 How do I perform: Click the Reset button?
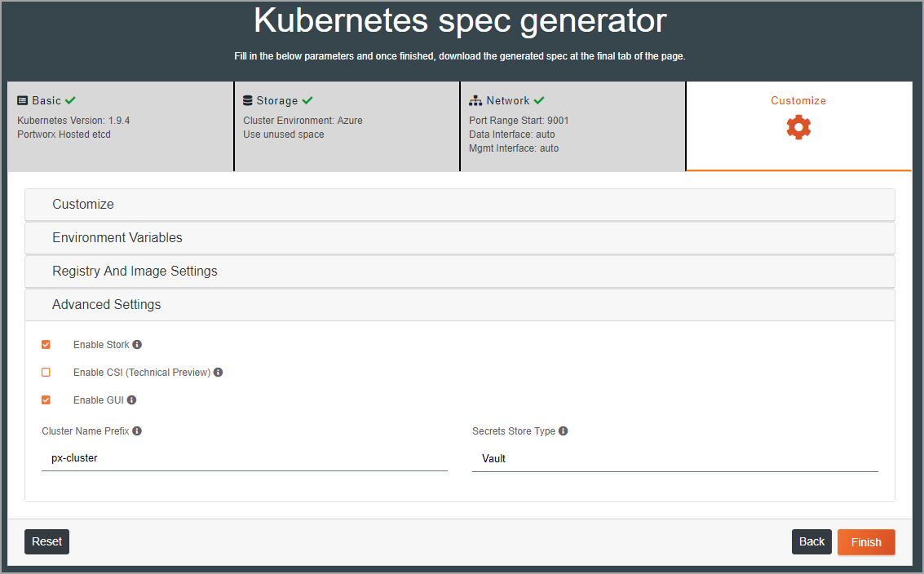(46, 541)
